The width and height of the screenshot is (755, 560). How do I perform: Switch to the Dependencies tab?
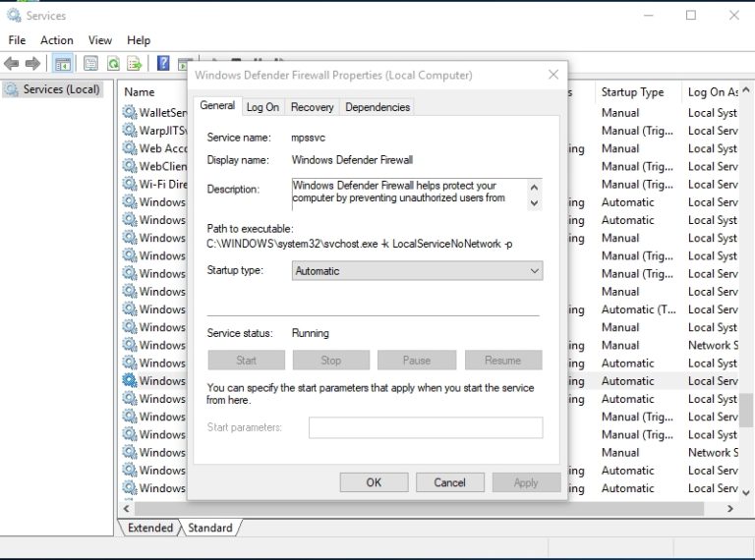377,107
